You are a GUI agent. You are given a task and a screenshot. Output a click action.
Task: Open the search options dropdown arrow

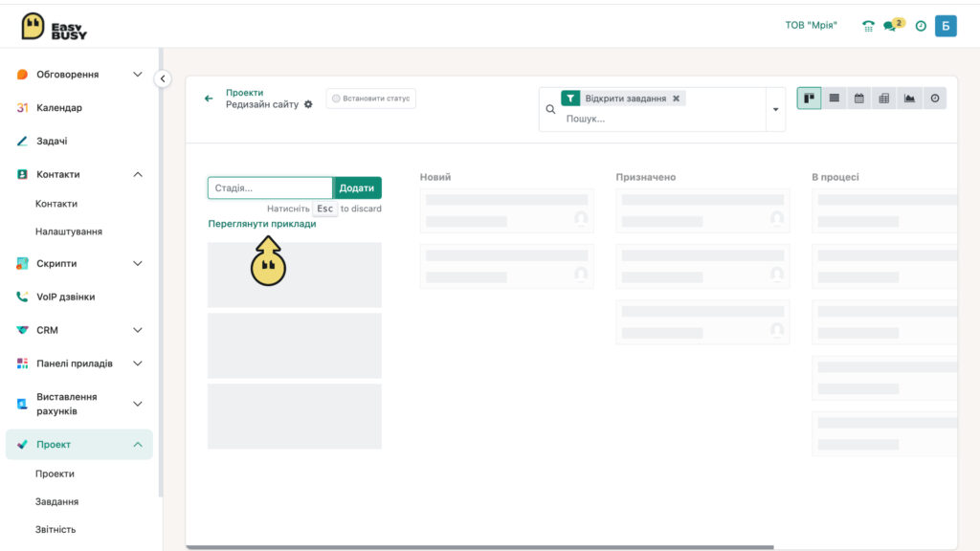click(775, 109)
